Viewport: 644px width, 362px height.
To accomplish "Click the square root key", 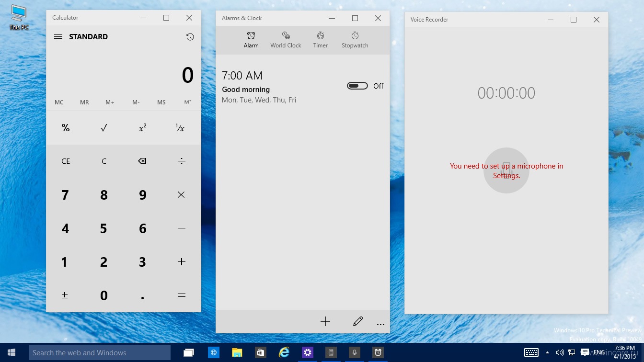I will 104,128.
